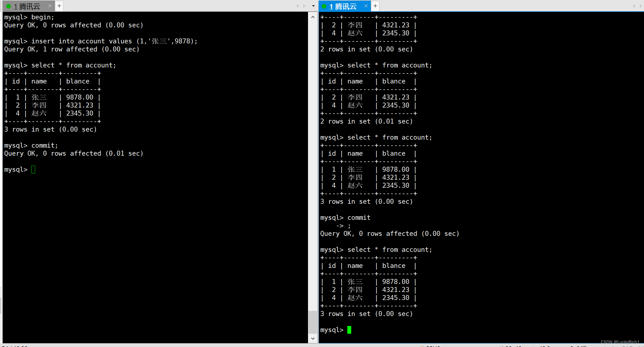The image size is (644, 347).
Task: Click 'commit;' command in left terminal
Action: 45,145
